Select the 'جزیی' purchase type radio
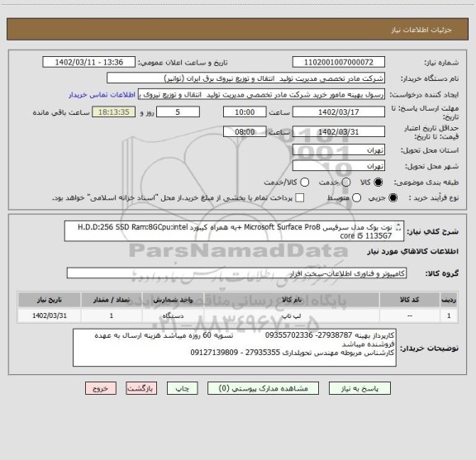The width and height of the screenshot is (476, 460). tap(393, 198)
